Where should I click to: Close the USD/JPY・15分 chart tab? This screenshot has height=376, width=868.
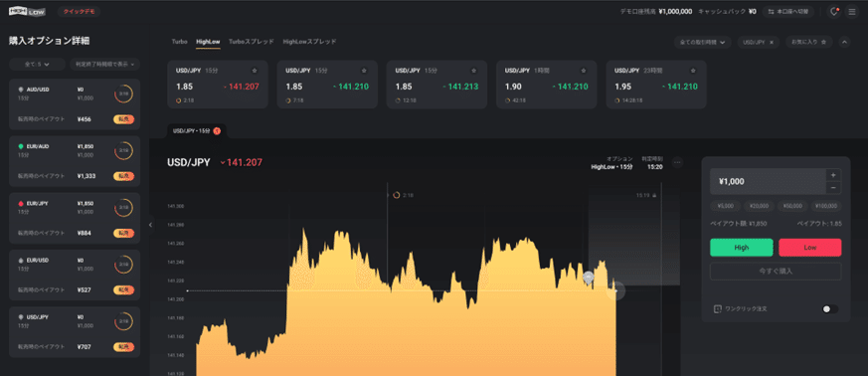(x=217, y=131)
